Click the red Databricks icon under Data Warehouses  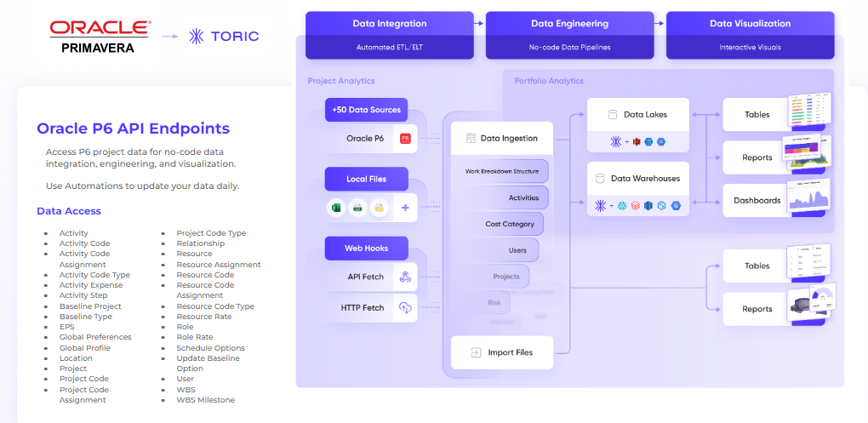636,206
